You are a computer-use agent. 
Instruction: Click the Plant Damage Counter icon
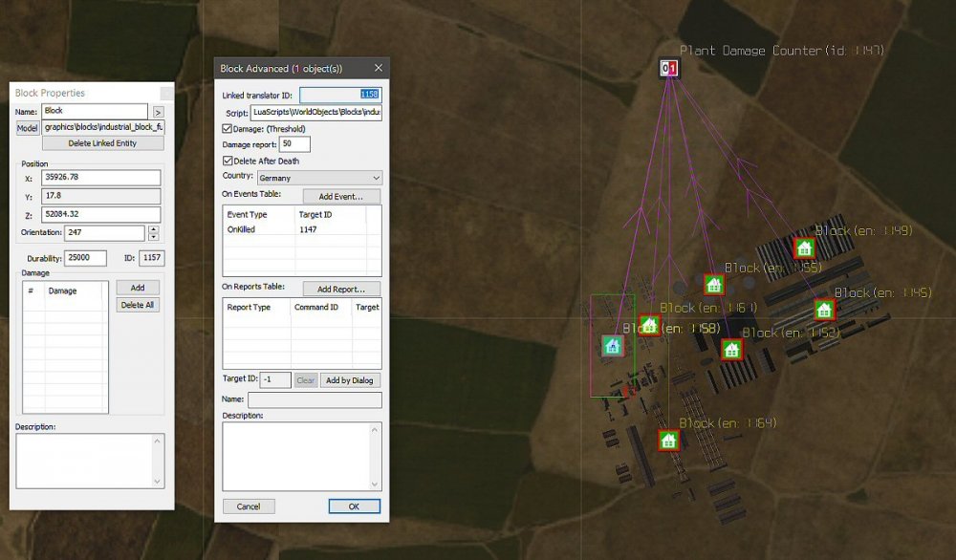[669, 69]
